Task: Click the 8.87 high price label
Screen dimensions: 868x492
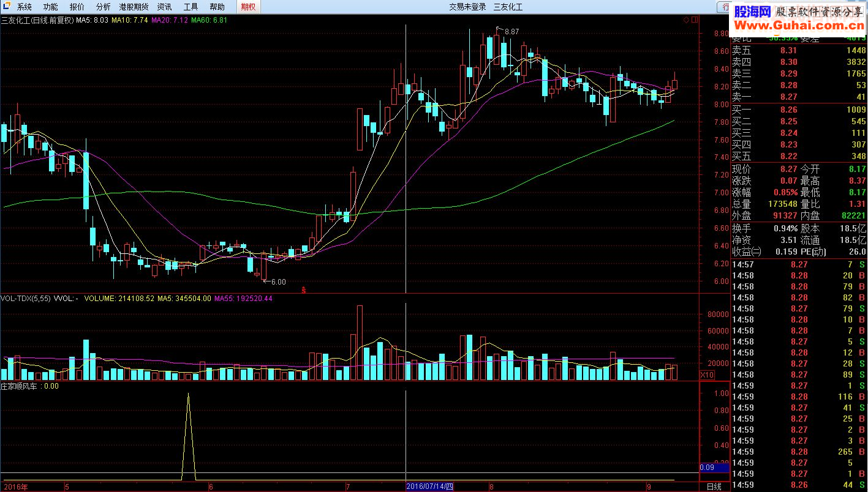Action: coord(511,31)
